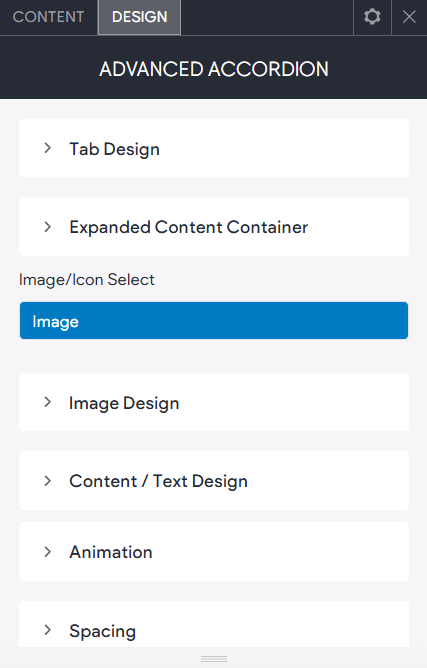
Task: Expand the Image Design section
Action: (214, 402)
